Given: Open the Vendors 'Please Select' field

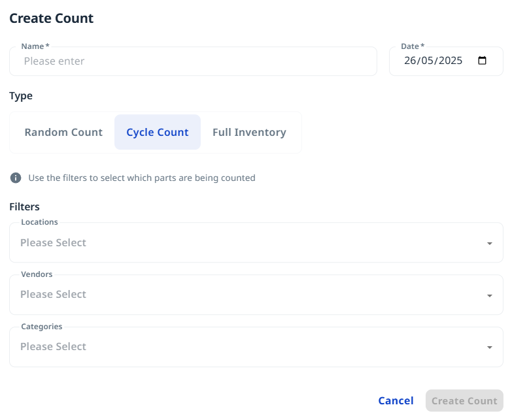Looking at the screenshot, I should [248, 295].
